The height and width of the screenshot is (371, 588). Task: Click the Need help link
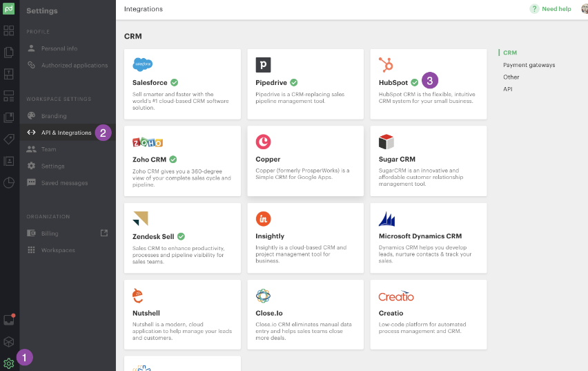(556, 9)
